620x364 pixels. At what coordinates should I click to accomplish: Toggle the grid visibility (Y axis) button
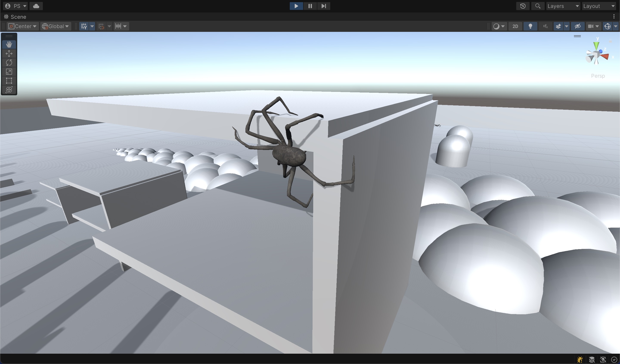[x=84, y=26]
